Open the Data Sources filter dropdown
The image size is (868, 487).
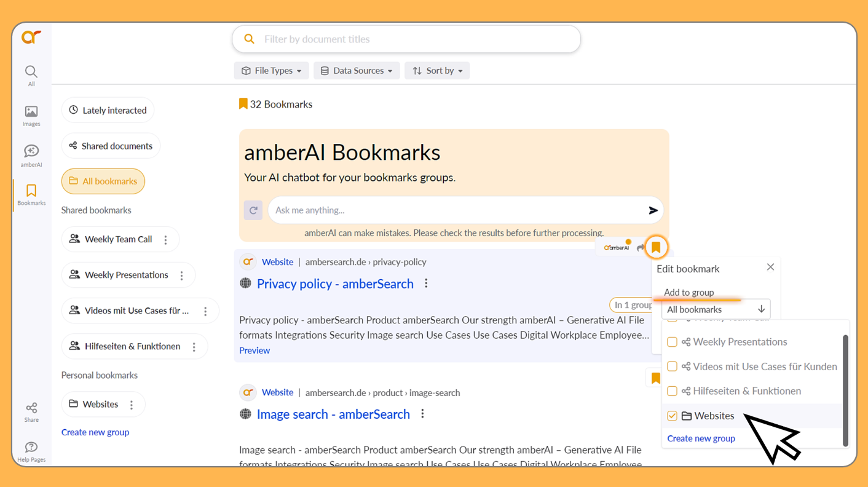357,71
